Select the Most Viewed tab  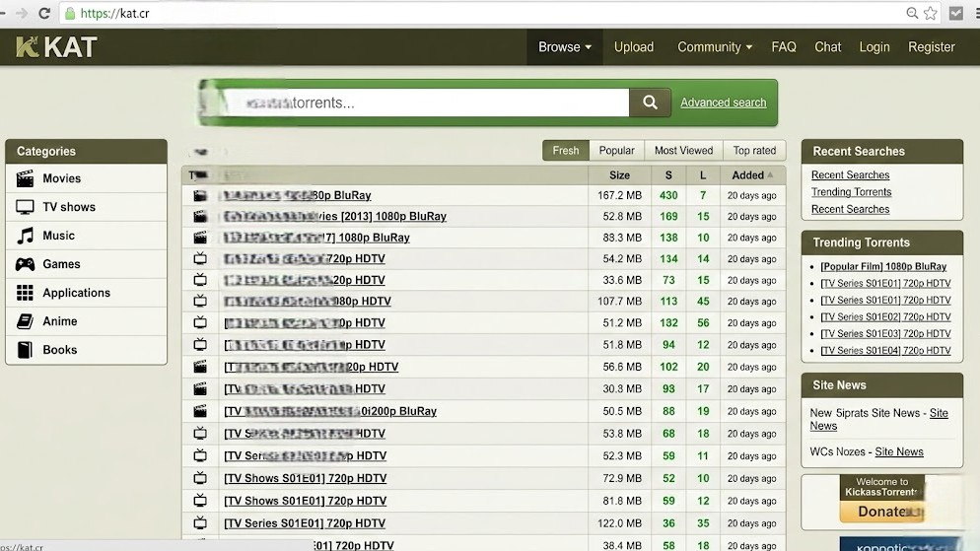click(683, 151)
